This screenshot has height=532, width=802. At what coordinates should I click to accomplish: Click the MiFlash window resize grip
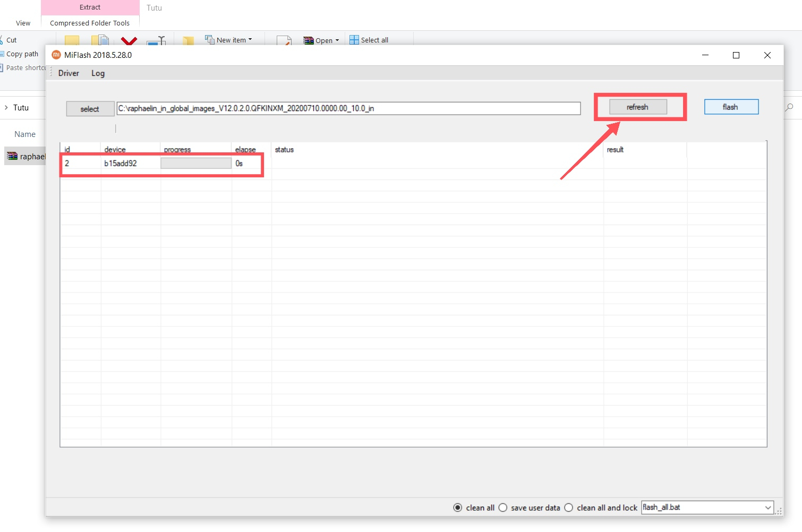pyautogui.click(x=779, y=511)
